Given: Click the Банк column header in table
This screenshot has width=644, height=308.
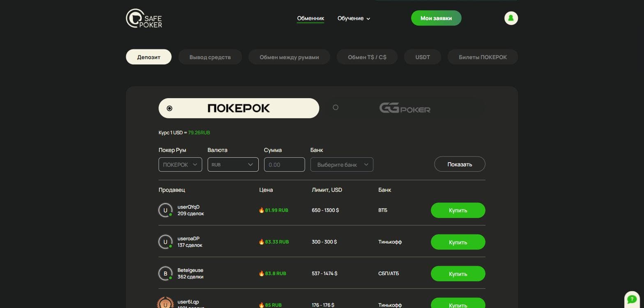Looking at the screenshot, I should tap(384, 190).
